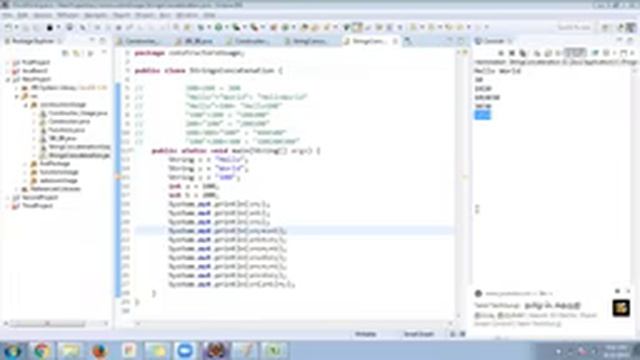
Task: Click the Display Selected Console icon
Action: [x=605, y=53]
